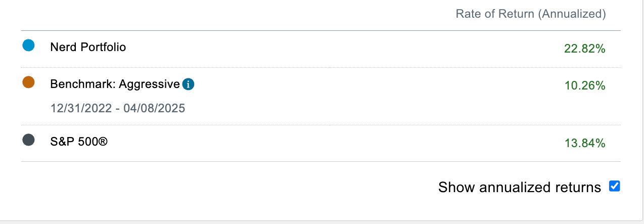Viewport: 644px width, 224px height.
Task: Click the 12/31/2022 start date
Action: pos(80,108)
